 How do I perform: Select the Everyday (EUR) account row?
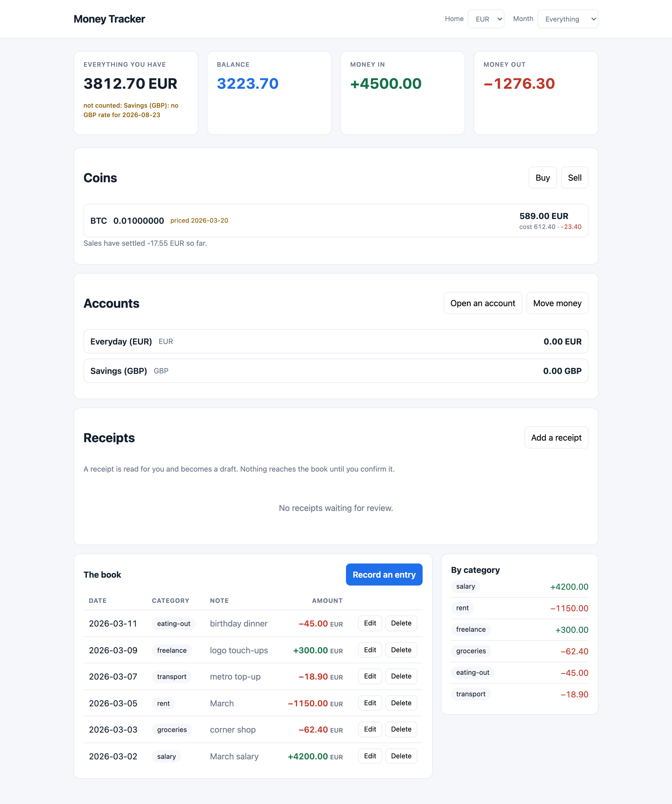(336, 342)
